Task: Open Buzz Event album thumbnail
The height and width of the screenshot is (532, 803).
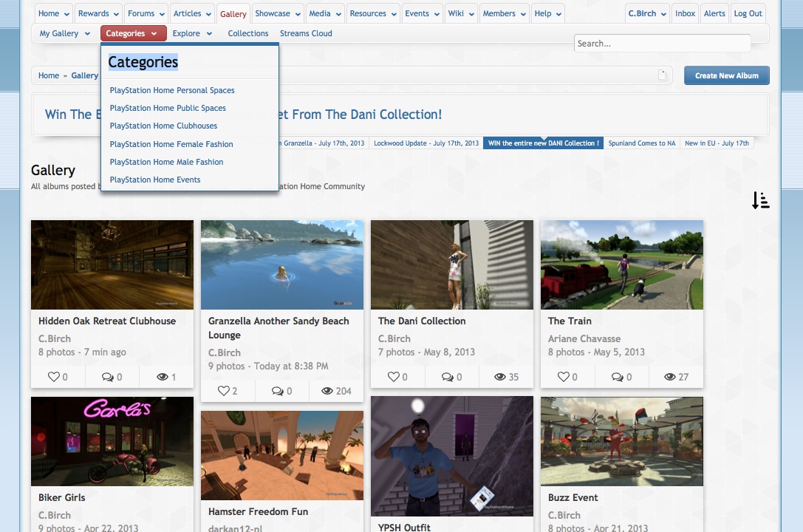Action: [x=622, y=441]
